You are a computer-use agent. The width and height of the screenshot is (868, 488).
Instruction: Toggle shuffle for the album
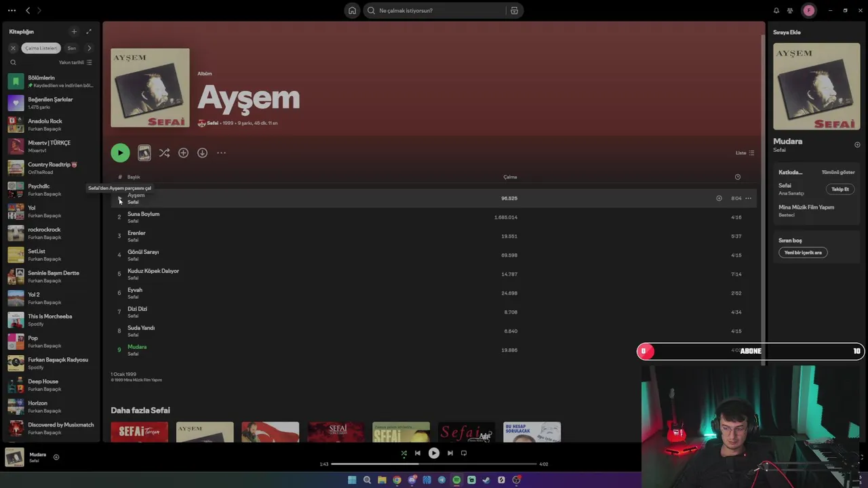coord(164,153)
